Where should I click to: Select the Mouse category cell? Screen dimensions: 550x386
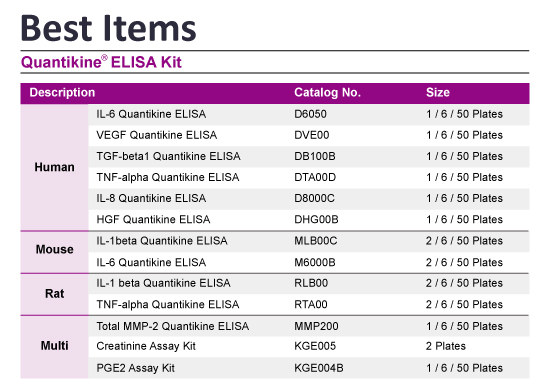coord(54,249)
